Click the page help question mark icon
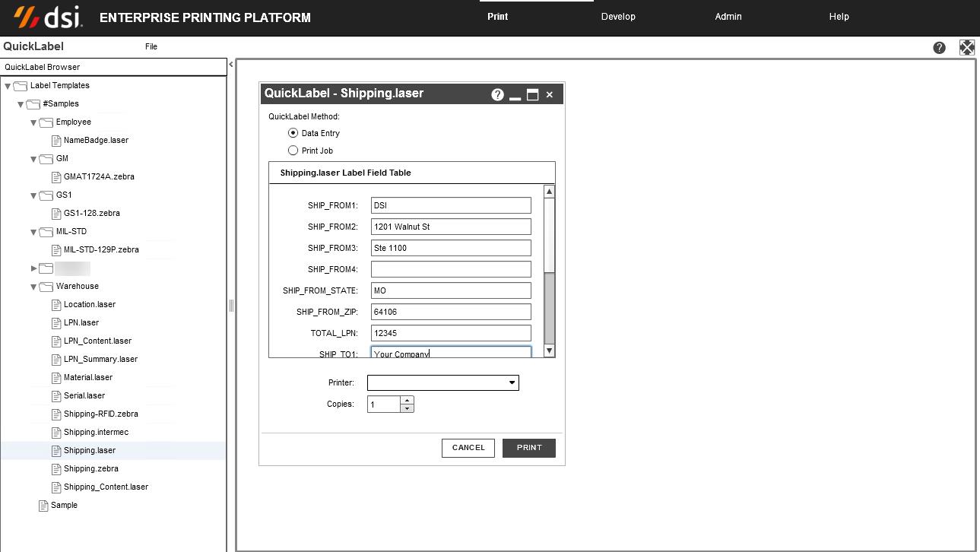The height and width of the screenshot is (552, 980). pos(939,47)
